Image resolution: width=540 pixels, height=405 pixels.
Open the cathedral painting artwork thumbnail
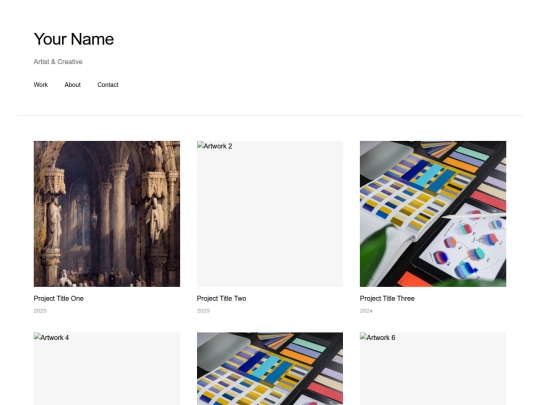[x=107, y=214]
